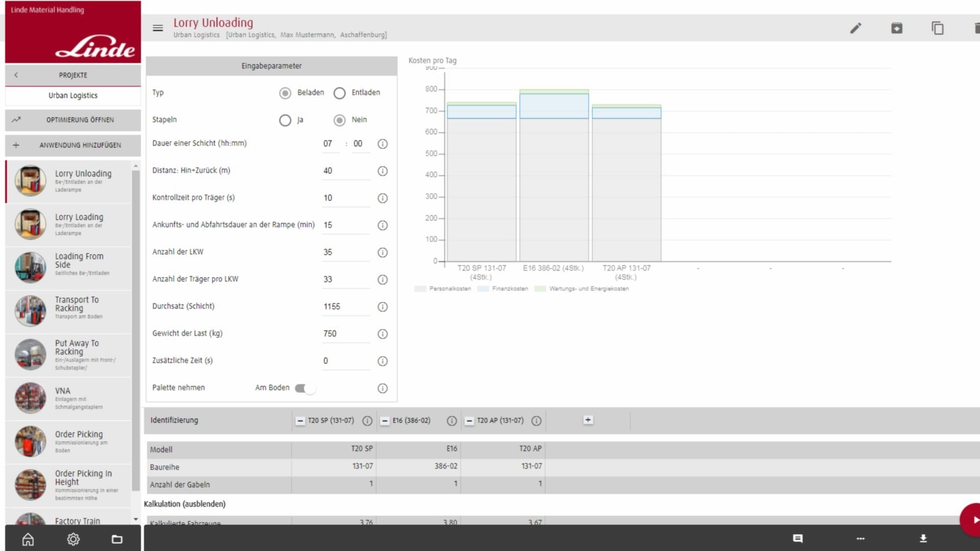Viewport: 980px width, 551px height.
Task: Click the Anzahl der LKW input field
Action: tap(345, 252)
